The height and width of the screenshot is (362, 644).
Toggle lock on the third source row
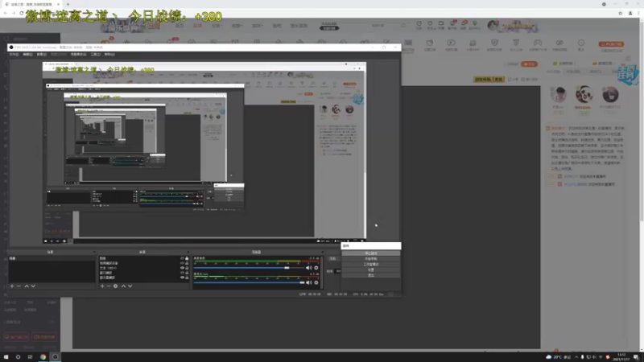tap(187, 268)
